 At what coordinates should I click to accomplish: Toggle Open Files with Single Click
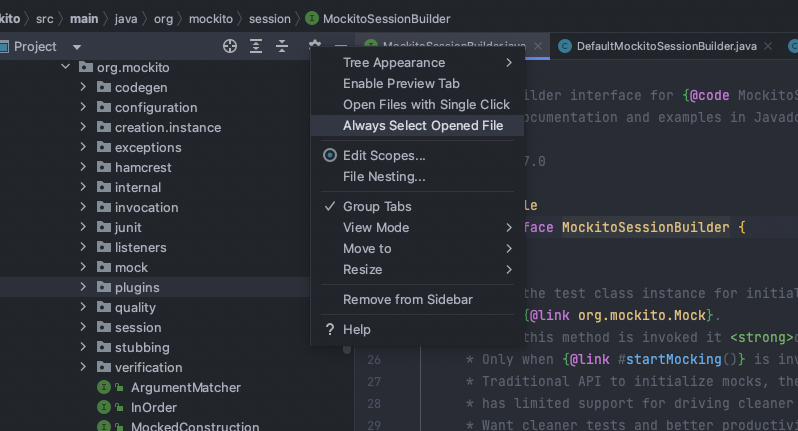tap(417, 104)
